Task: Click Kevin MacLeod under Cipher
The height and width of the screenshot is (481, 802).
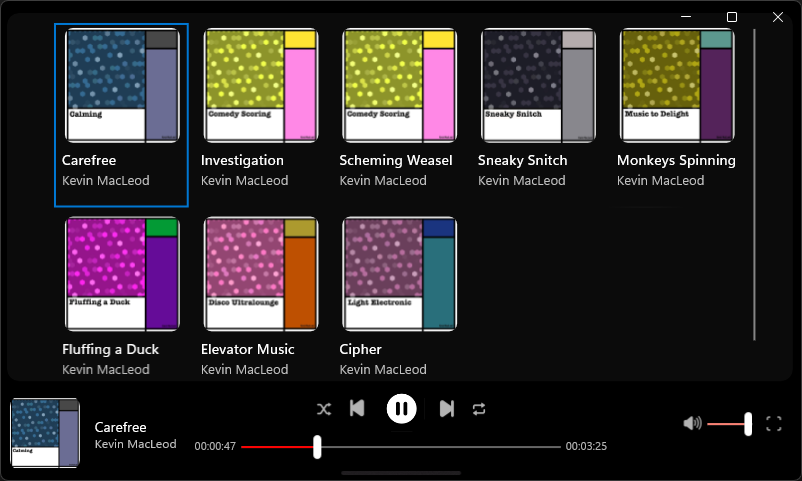Action: click(x=383, y=369)
